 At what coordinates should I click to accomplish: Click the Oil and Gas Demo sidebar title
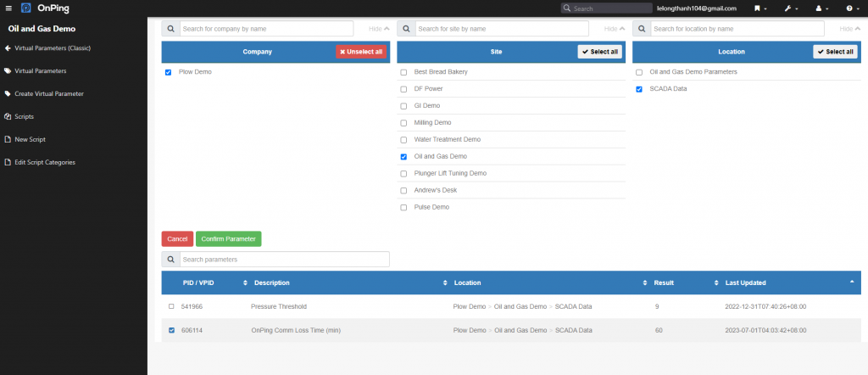(42, 28)
